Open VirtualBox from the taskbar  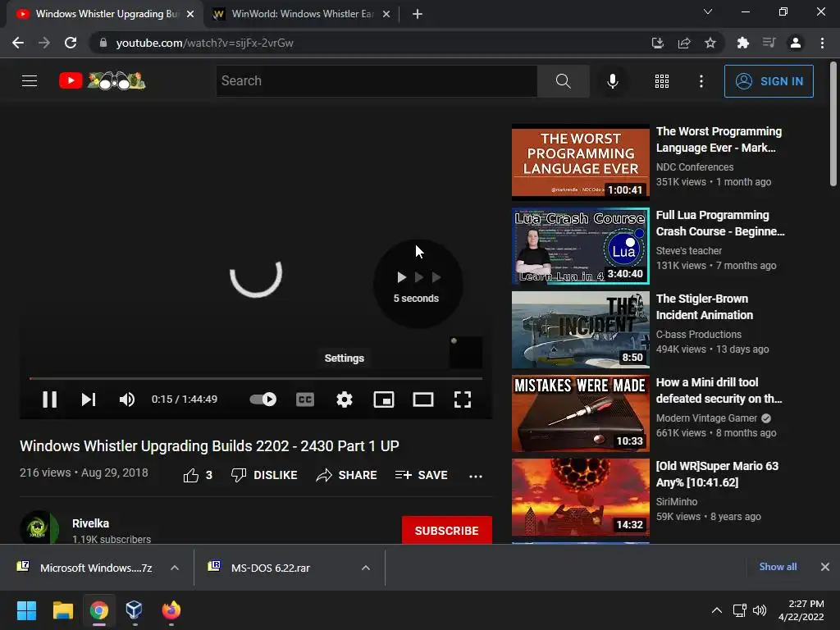click(x=134, y=610)
